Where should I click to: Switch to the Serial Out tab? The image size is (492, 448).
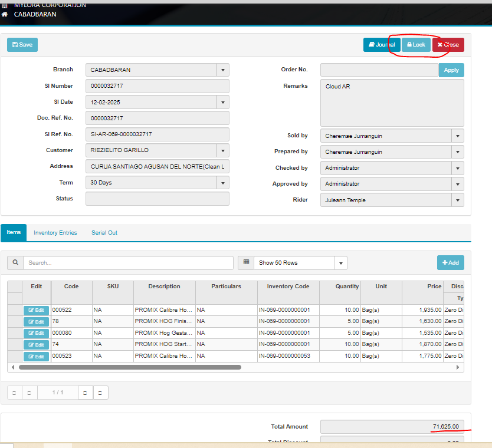[x=104, y=233]
